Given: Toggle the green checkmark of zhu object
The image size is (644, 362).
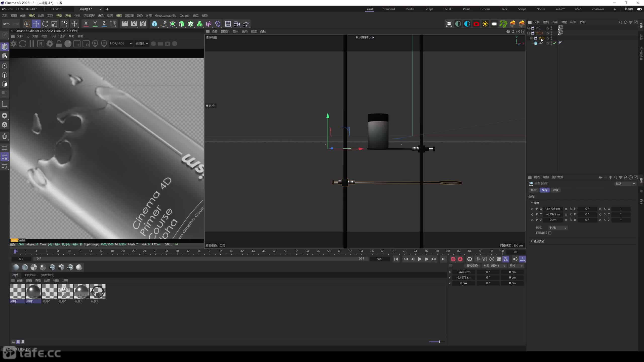Looking at the screenshot, I should click(x=555, y=43).
